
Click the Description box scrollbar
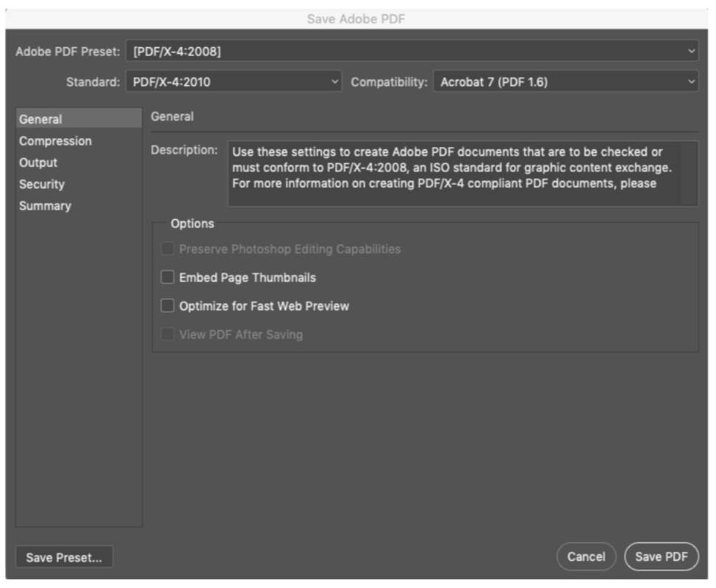tap(689, 173)
